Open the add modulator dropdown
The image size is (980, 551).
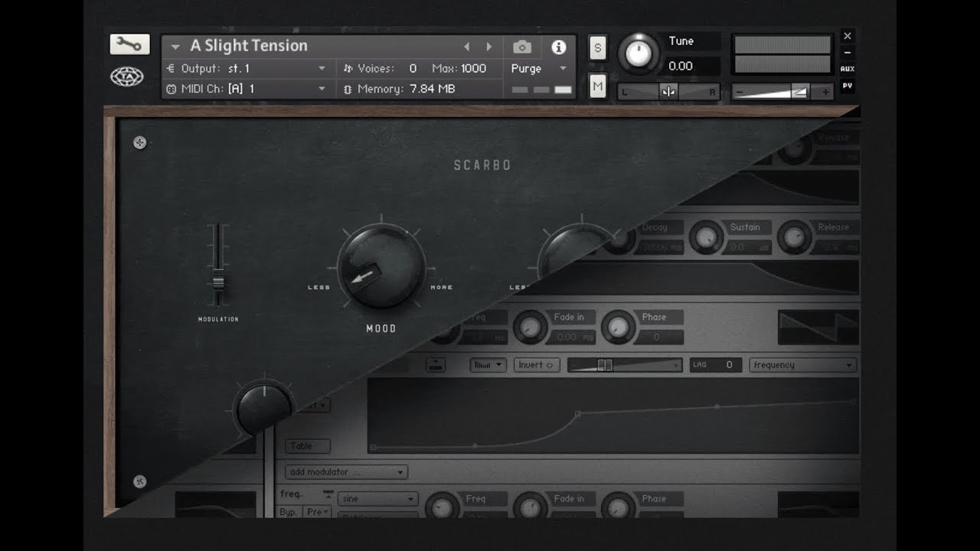coord(346,472)
